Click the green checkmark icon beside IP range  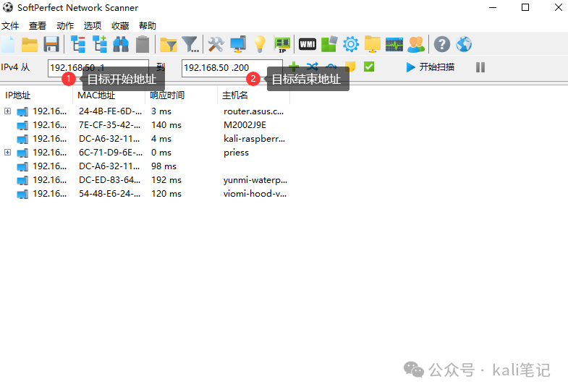click(x=369, y=67)
